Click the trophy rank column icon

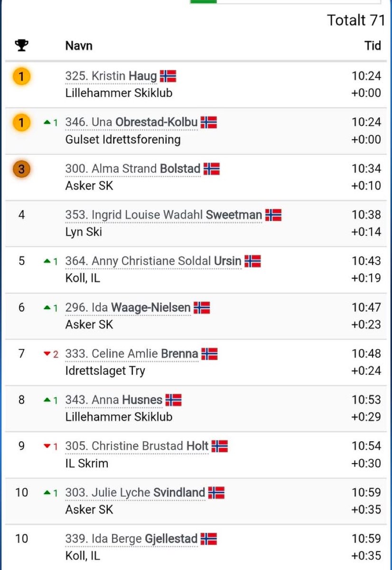pyautogui.click(x=21, y=46)
